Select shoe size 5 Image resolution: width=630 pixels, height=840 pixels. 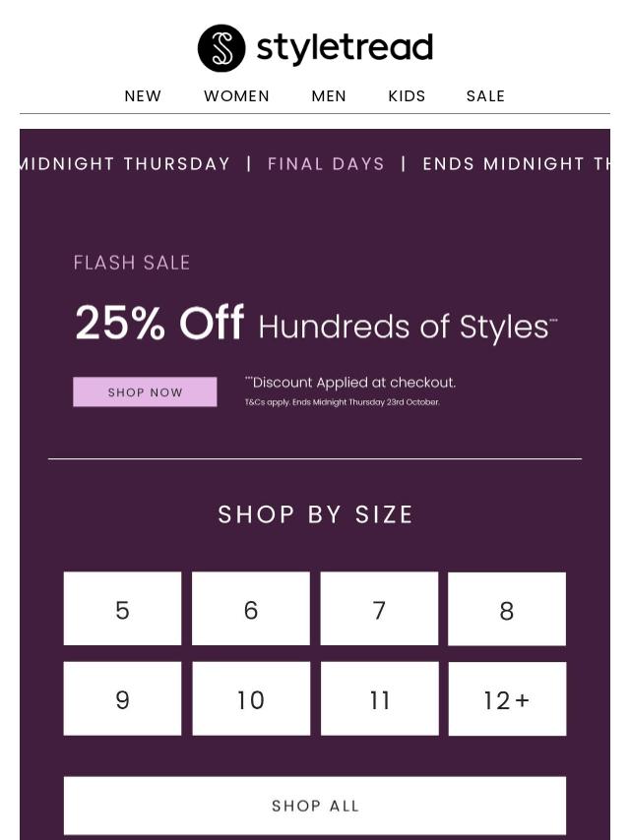[x=122, y=609]
